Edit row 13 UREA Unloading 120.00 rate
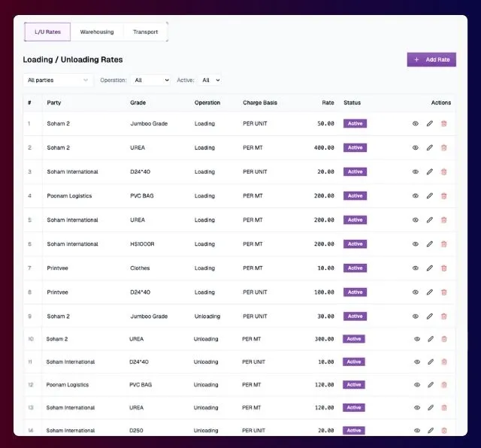481x448 pixels. point(431,407)
